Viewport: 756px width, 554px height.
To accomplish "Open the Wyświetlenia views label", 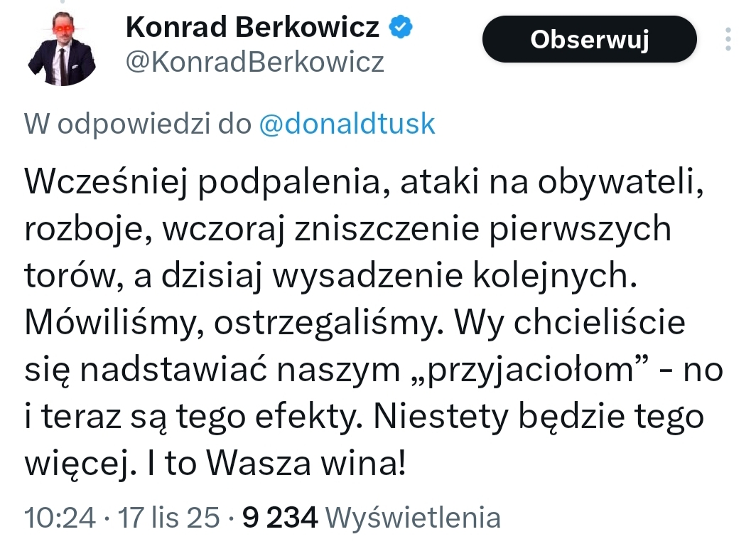I will click(416, 518).
